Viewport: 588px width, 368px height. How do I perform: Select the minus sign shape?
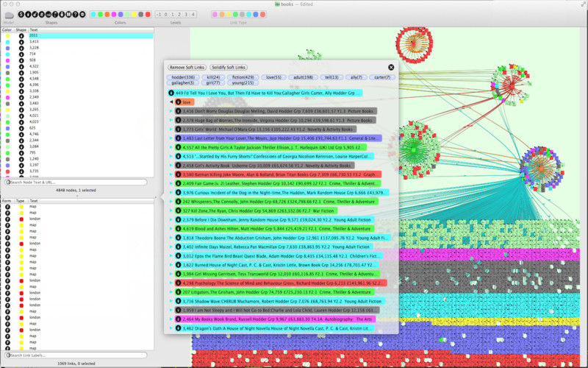(82, 14)
